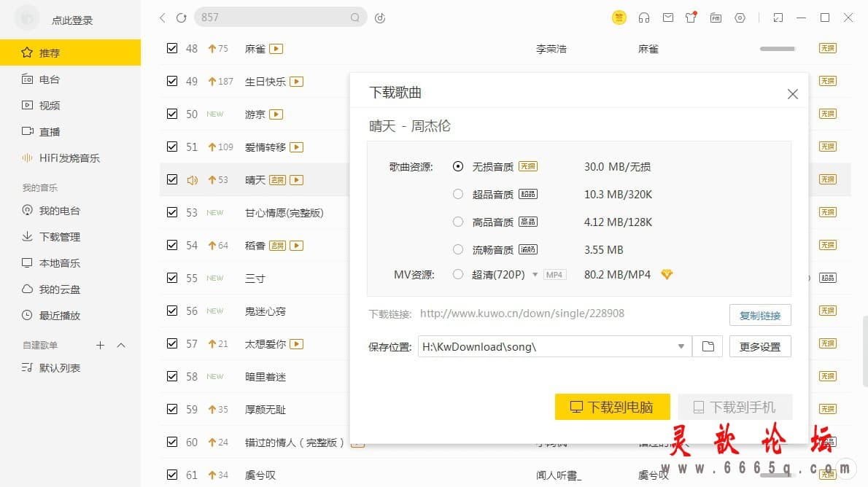Image resolution: width=868 pixels, height=487 pixels.
Task: Open the mail messages icon
Action: point(668,17)
